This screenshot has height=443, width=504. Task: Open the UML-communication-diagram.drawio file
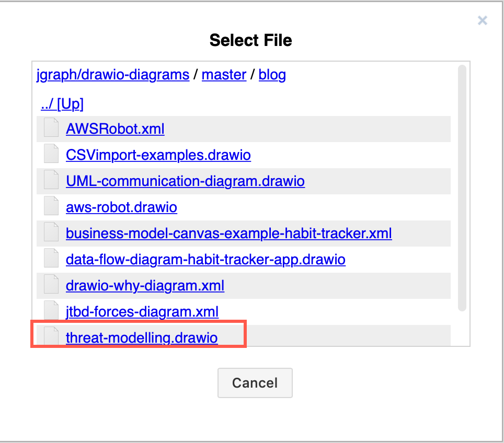point(185,181)
